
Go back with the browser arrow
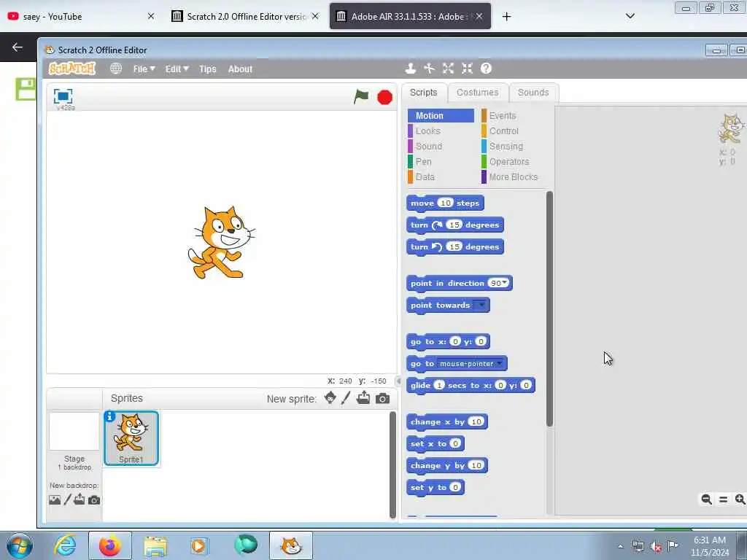point(18,47)
